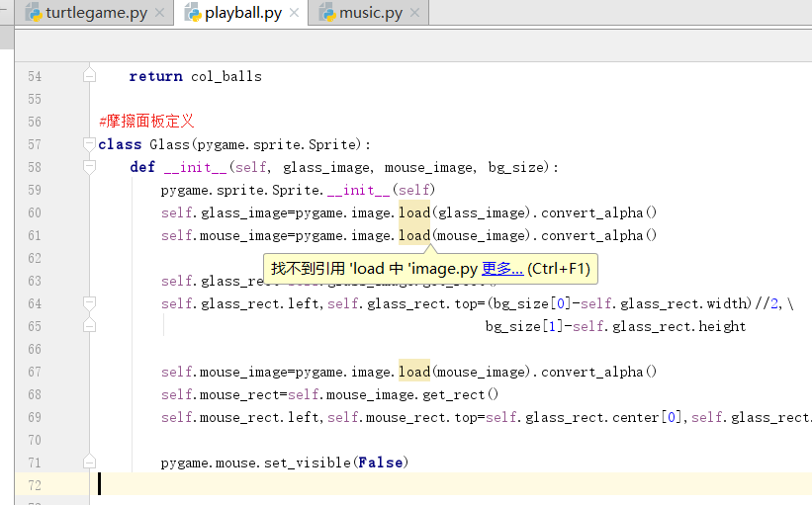
Task: Click the Python file icon on music.py tab
Action: tap(327, 13)
